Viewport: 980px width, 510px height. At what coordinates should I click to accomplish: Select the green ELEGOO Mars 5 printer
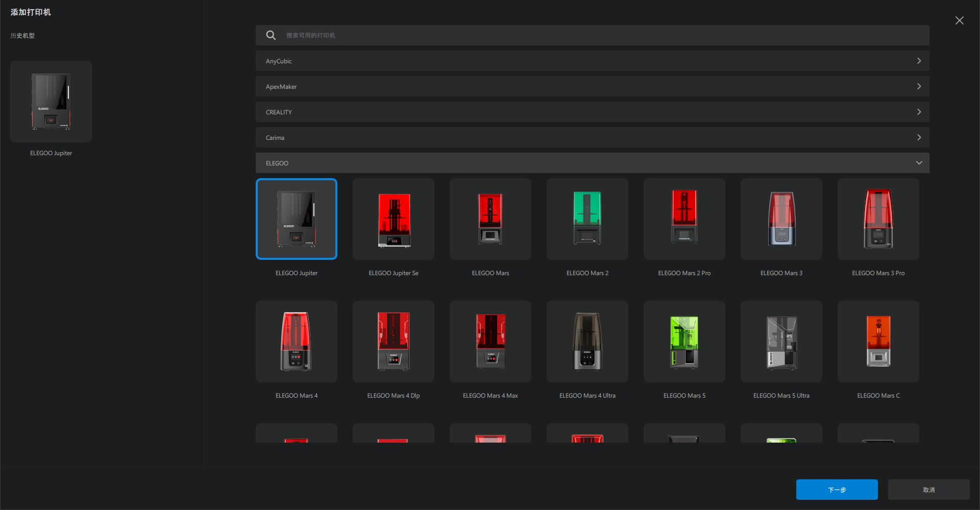click(x=684, y=342)
